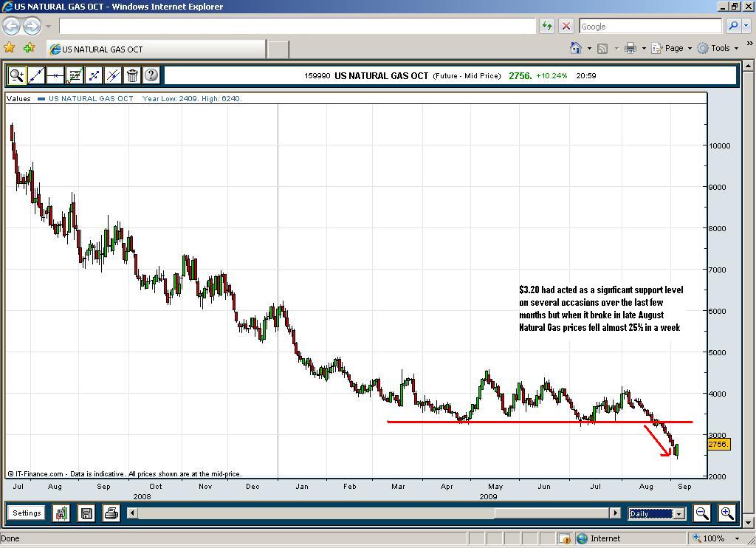Open the Page menu dropdown

pyautogui.click(x=678, y=48)
